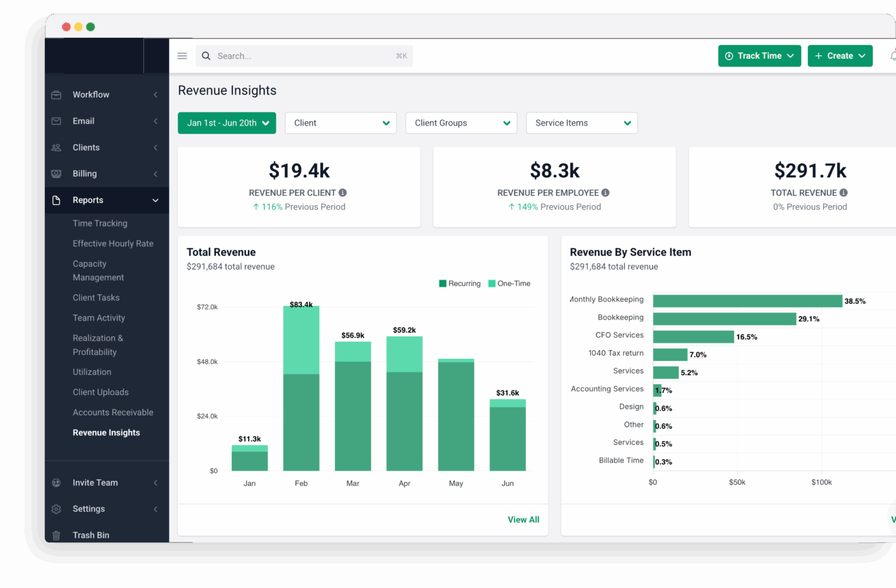Click the Monthly Bookkeeping 38.5% bar
The image size is (896, 588).
click(x=748, y=301)
